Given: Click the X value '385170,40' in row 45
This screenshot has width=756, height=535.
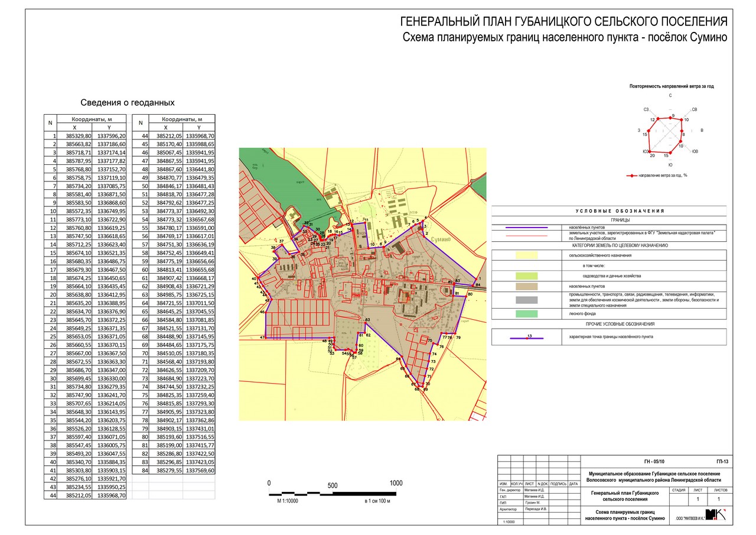Looking at the screenshot, I should (x=170, y=144).
